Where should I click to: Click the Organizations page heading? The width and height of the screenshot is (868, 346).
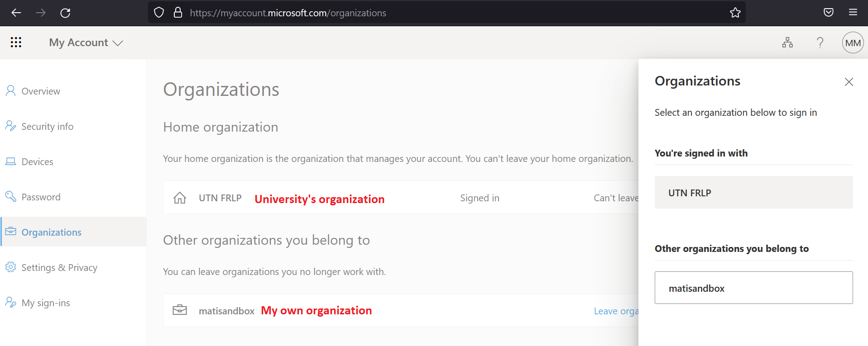pos(221,89)
